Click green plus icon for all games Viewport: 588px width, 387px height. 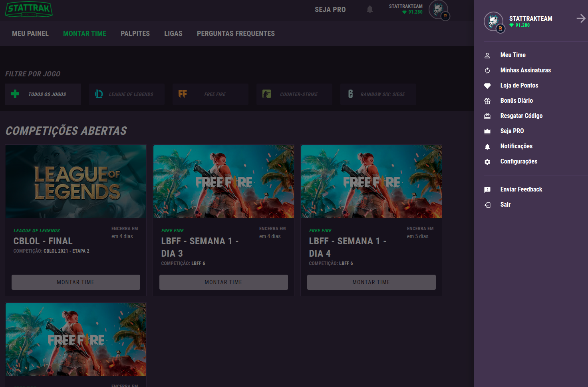[15, 94]
